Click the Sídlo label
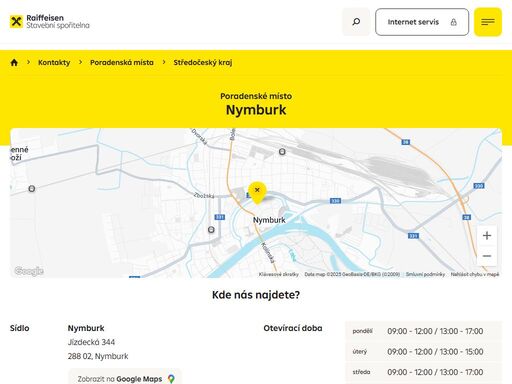The width and height of the screenshot is (512, 384). pos(20,328)
